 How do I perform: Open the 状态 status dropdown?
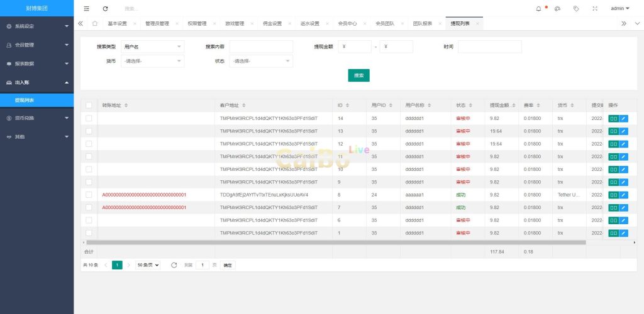point(261,61)
